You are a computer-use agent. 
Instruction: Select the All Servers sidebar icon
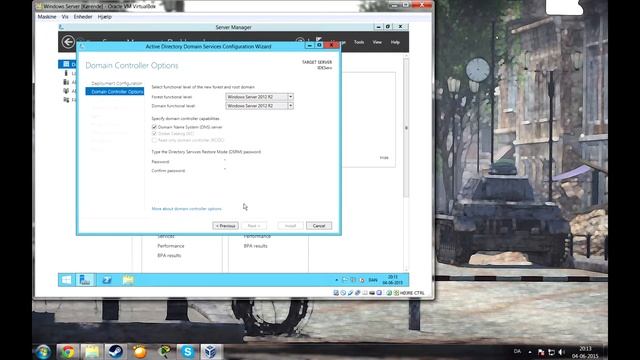click(x=66, y=82)
